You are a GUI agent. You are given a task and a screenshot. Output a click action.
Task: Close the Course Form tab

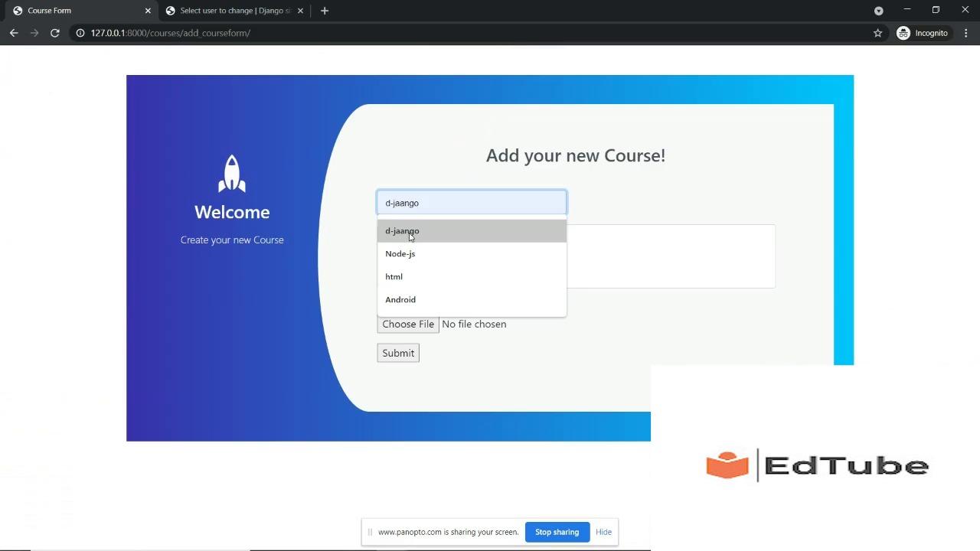[x=148, y=11]
